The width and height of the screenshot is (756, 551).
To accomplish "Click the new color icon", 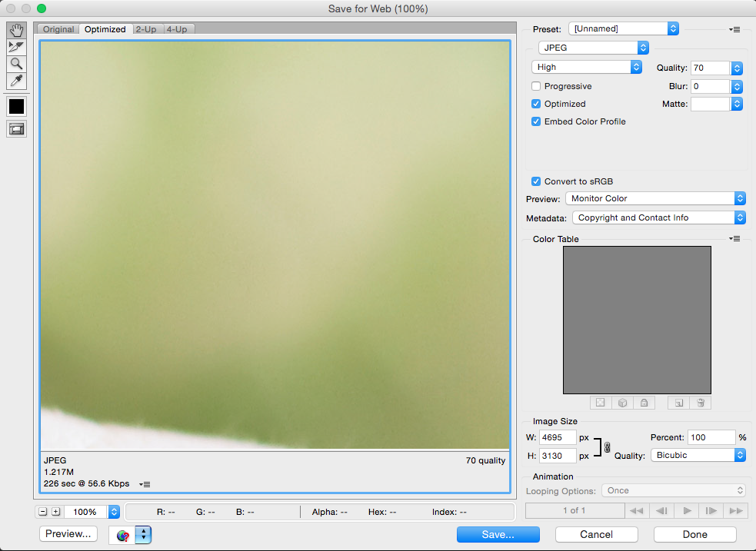I will (x=678, y=403).
